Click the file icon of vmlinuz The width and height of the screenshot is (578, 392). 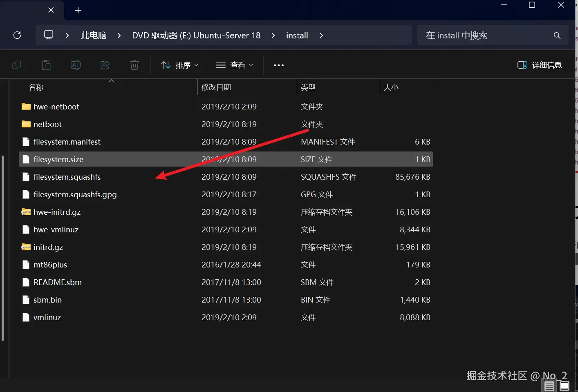(x=26, y=317)
